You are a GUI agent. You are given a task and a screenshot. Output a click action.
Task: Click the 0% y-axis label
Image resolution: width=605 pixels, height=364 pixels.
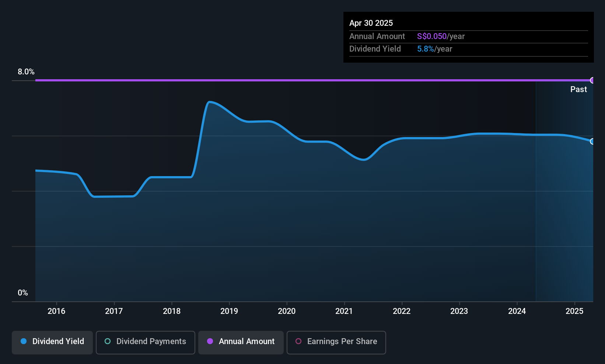(23, 293)
